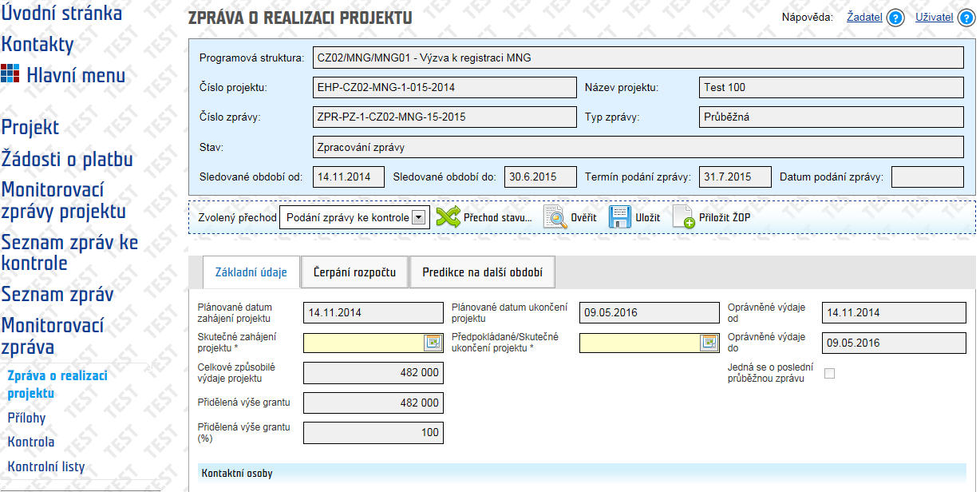Toggle Jedná se o poslední průběžnou zprávu checkbox
Image resolution: width=980 pixels, height=492 pixels.
click(829, 373)
